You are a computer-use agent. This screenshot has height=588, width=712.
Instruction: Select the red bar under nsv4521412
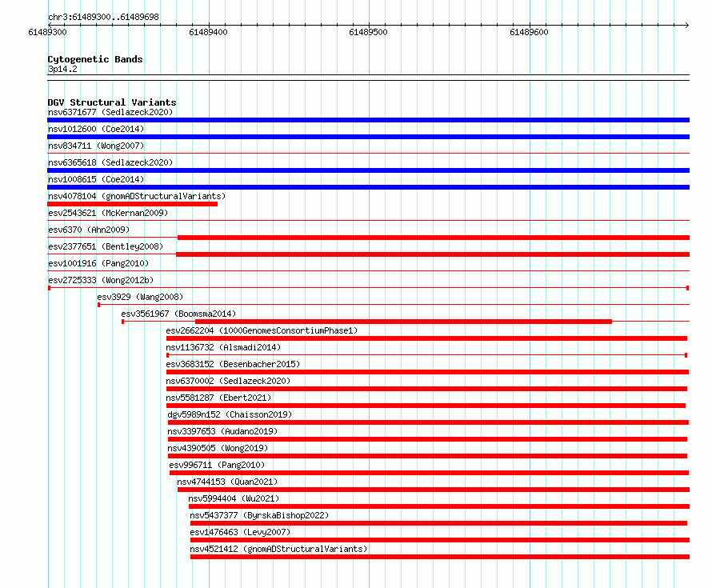[440, 557]
